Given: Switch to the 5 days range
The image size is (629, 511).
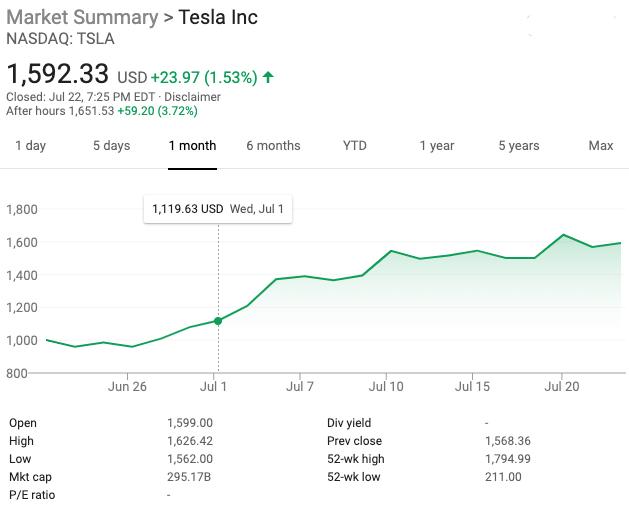Looking at the screenshot, I should (111, 146).
